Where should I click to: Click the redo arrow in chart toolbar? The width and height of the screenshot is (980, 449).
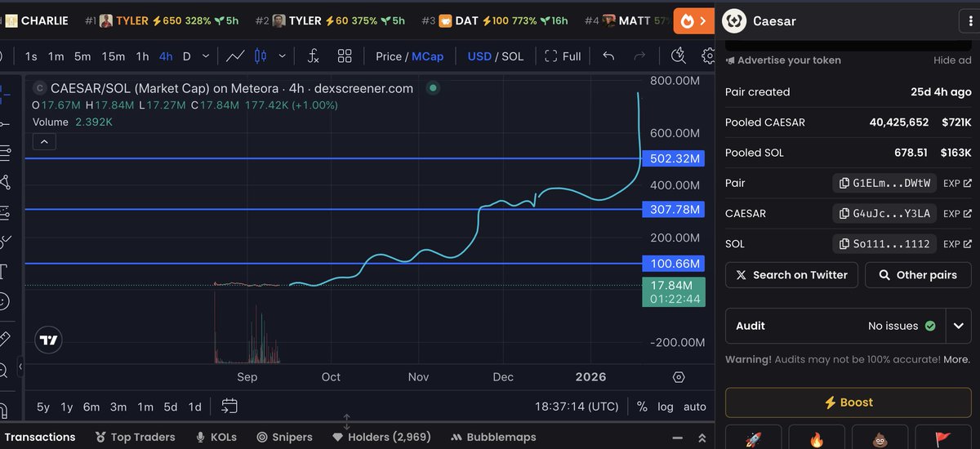(x=639, y=56)
